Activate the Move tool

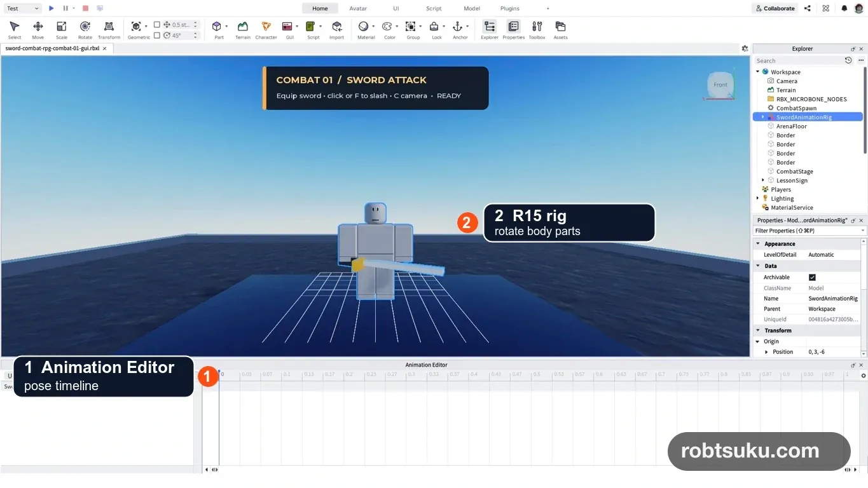38,29
